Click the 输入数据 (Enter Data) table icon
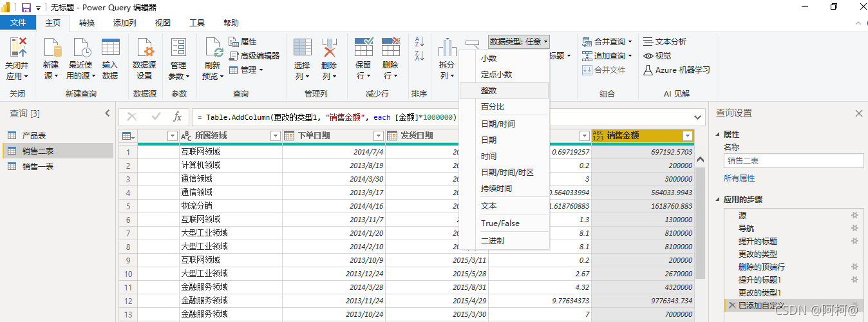 pos(110,47)
